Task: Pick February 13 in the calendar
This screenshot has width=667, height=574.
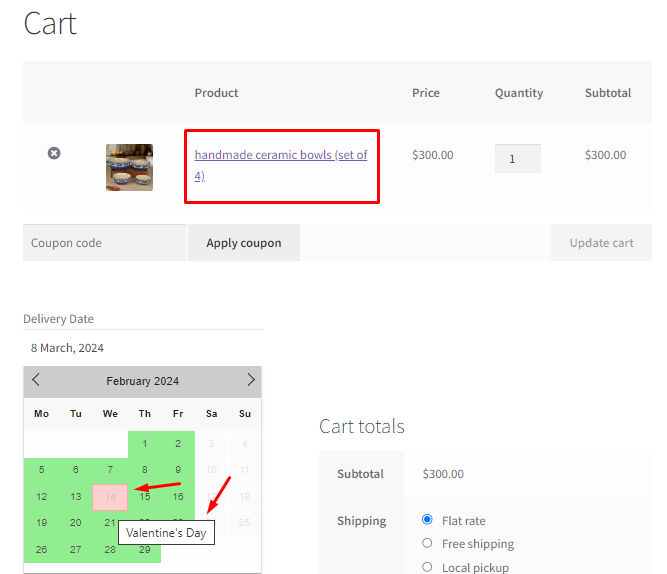Action: 75,497
